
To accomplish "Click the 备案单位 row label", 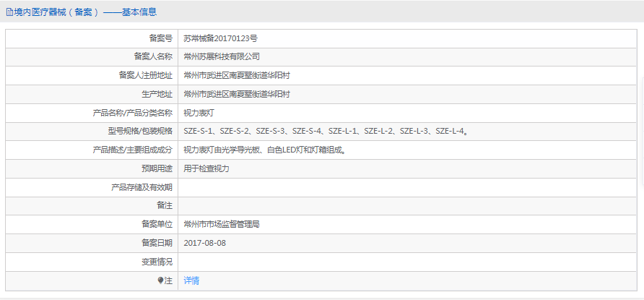I will pyautogui.click(x=157, y=224).
